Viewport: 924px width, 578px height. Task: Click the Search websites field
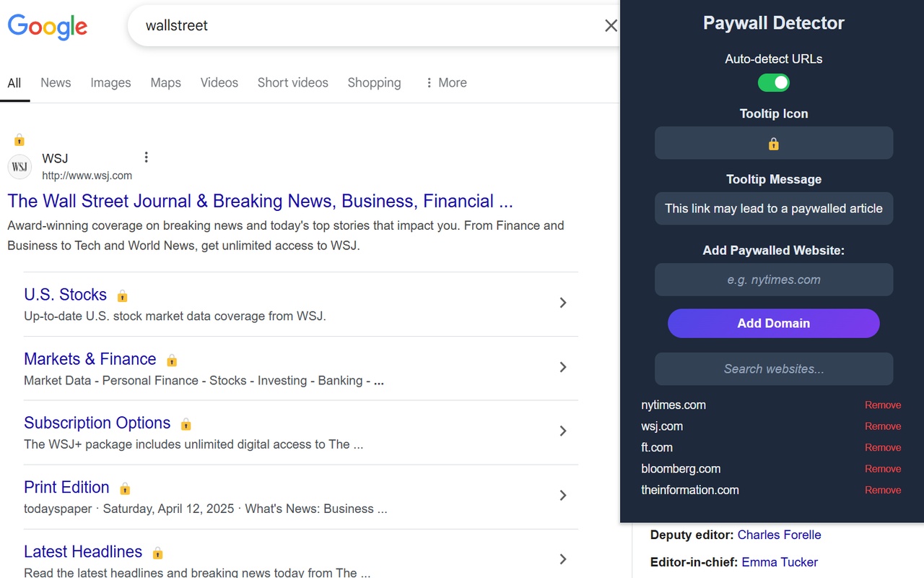773,368
